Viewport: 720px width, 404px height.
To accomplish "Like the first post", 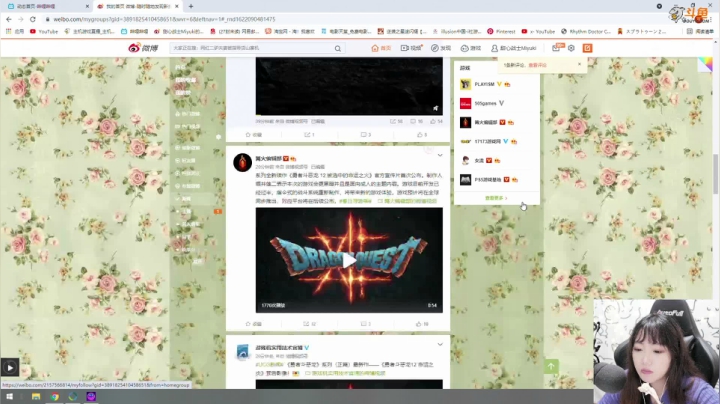I will 422,135.
